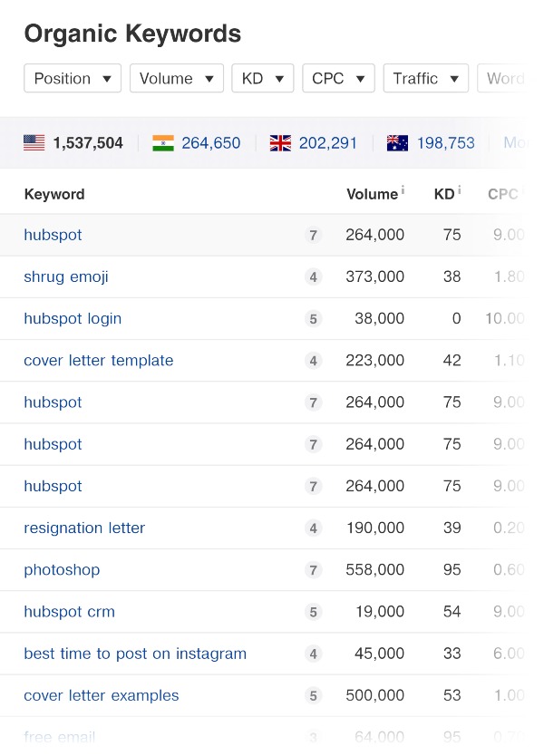Expand the Traffic filter dropdown
Viewport: 544px width, 756px height.
point(426,79)
